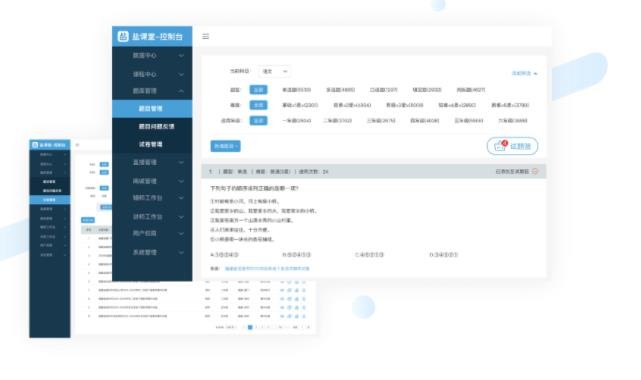This screenshot has height=380, width=641.
Task: Click the blue batch dropdown button below filters
Action: pos(225,146)
